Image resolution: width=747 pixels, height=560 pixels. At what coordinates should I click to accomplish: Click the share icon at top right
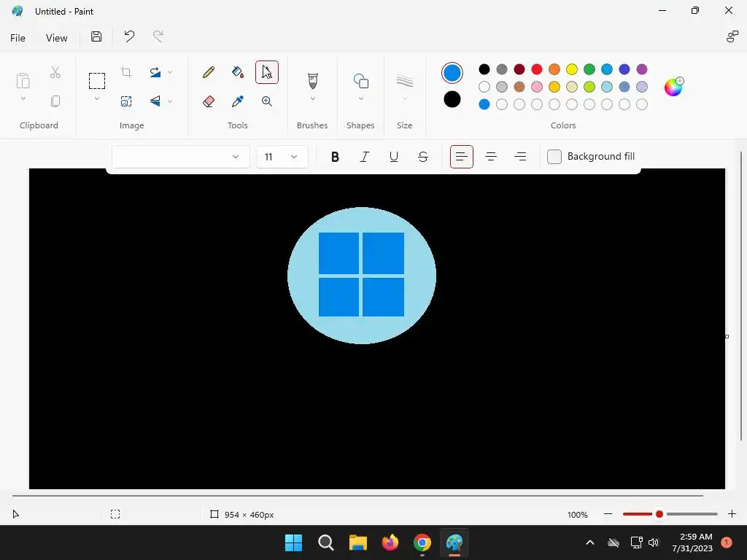pos(732,36)
